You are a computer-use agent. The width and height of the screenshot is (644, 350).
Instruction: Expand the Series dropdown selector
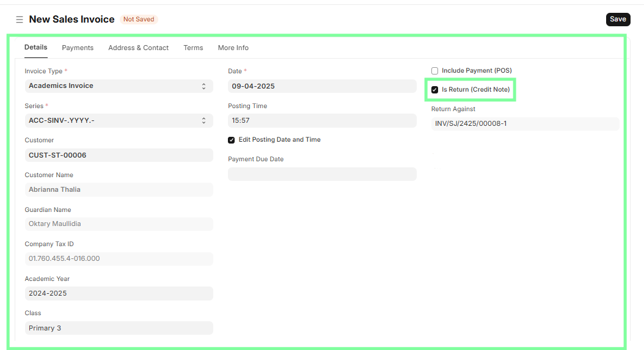119,121
